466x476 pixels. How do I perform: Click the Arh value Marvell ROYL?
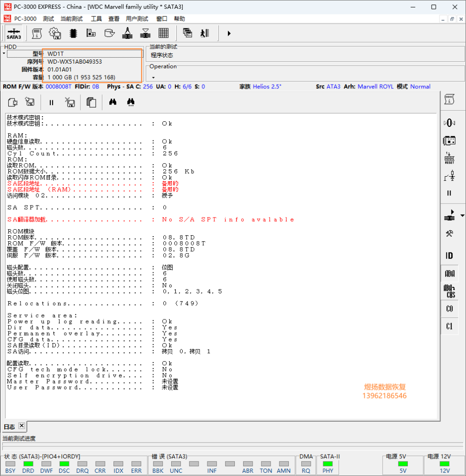[375, 86]
